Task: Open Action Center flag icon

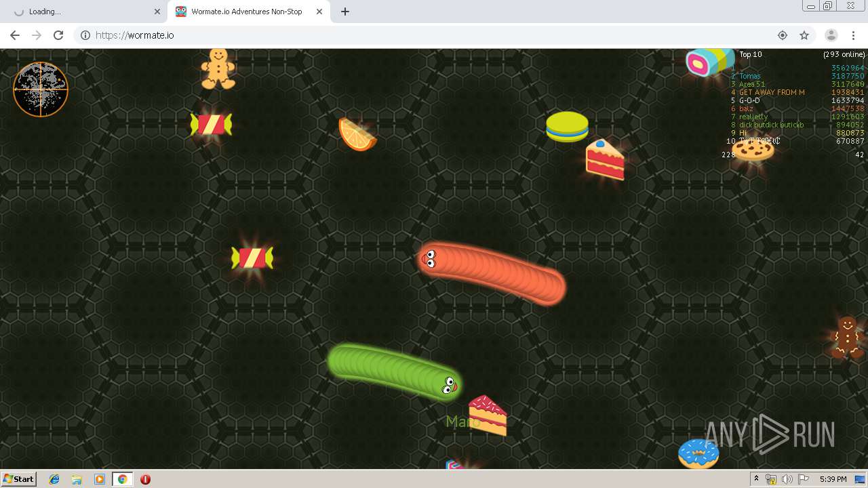Action: click(804, 479)
